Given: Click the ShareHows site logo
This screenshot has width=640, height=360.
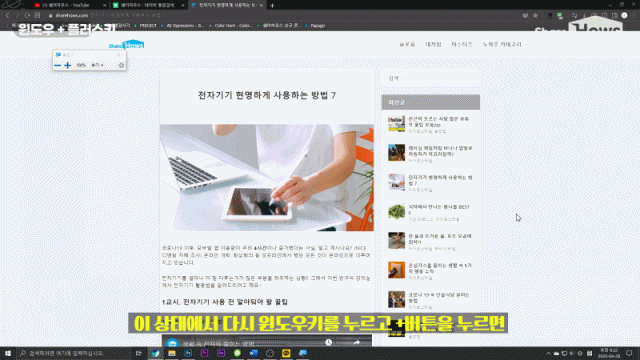Looking at the screenshot, I should (126, 44).
